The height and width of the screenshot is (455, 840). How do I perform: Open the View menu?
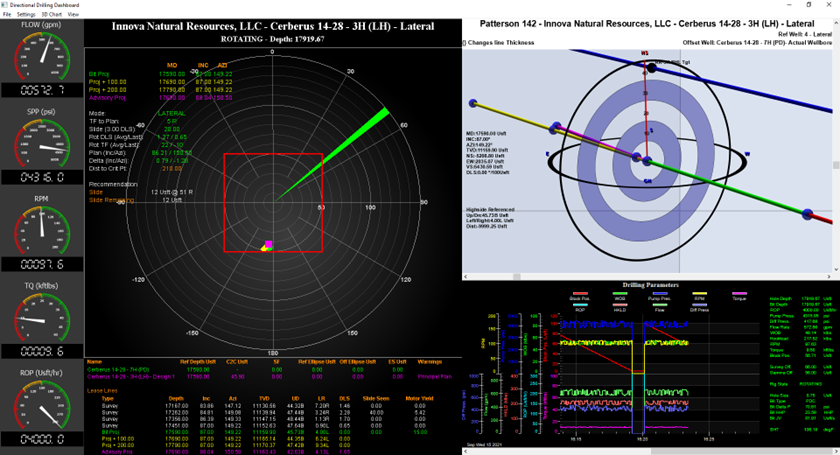(74, 15)
